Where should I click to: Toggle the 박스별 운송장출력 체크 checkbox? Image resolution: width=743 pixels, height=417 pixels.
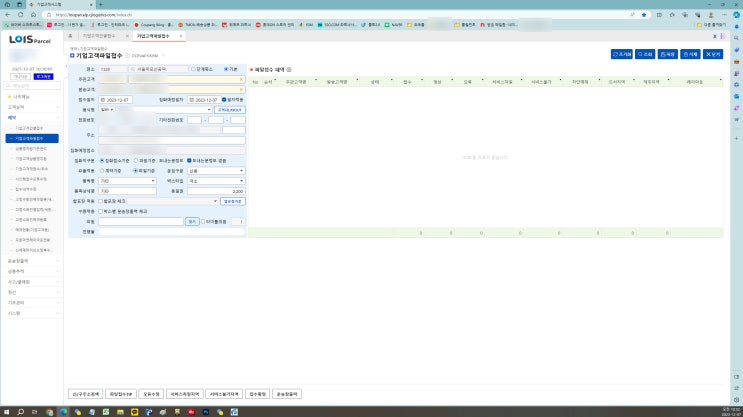coord(100,211)
